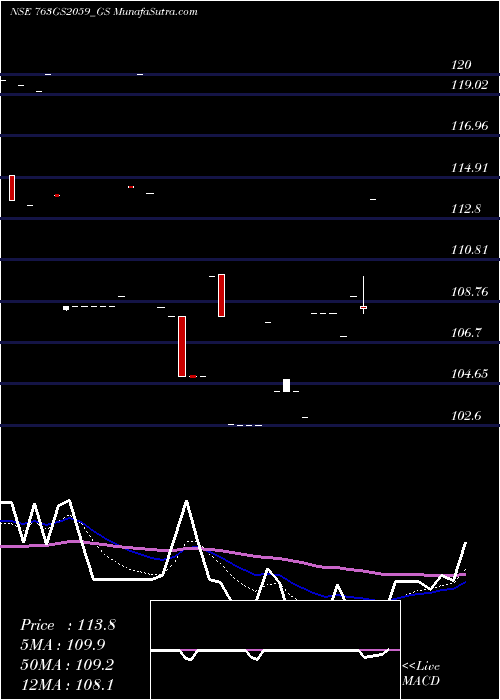Click the 120 price axis label
This screenshot has width=500, height=700.
[x=461, y=65]
